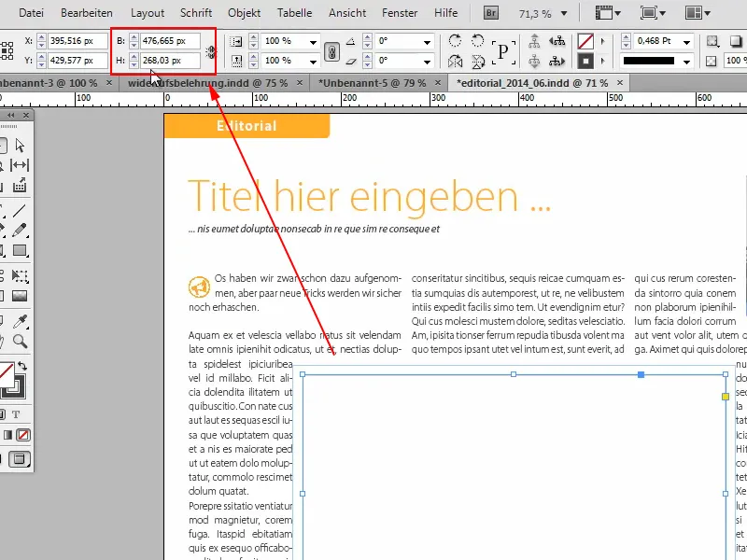The height and width of the screenshot is (560, 747).
Task: Click the Y position field
Action: pos(78,61)
